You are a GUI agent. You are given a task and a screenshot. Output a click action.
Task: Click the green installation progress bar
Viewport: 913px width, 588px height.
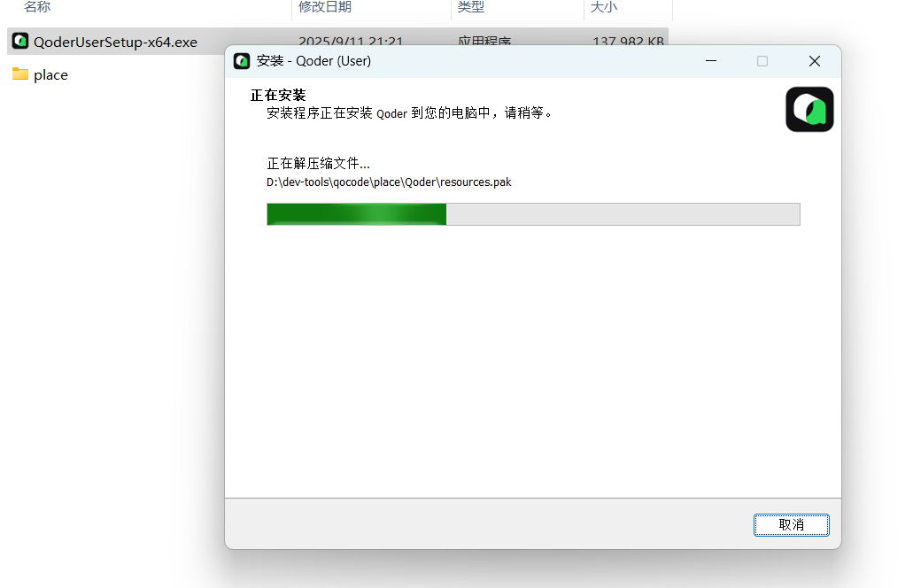tap(533, 214)
